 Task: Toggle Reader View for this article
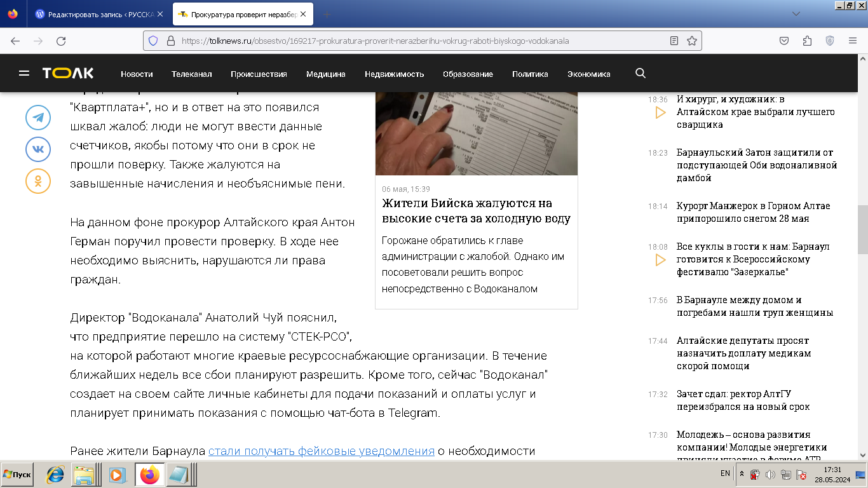tap(673, 40)
